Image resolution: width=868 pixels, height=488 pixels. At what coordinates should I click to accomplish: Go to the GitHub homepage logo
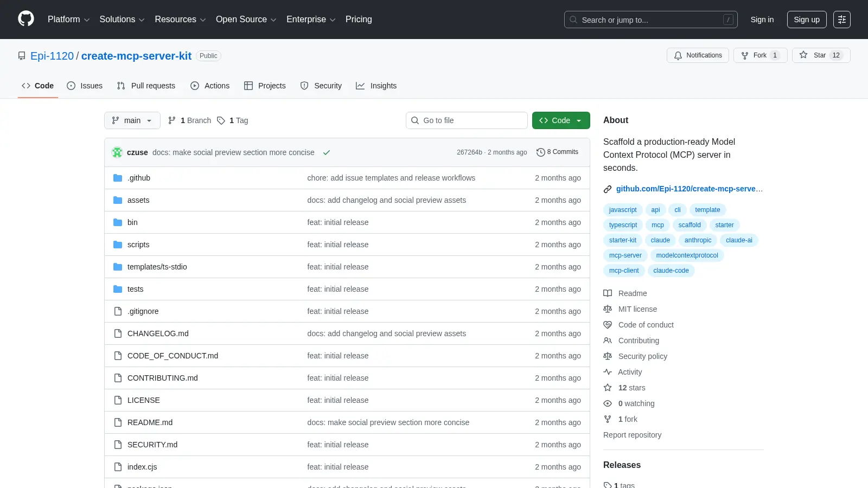coord(26,19)
